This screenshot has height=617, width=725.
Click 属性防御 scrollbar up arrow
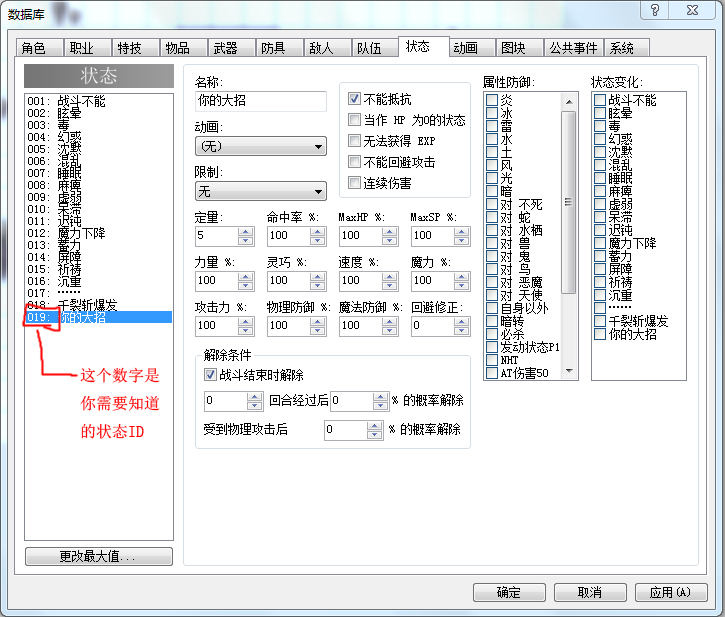[x=569, y=102]
